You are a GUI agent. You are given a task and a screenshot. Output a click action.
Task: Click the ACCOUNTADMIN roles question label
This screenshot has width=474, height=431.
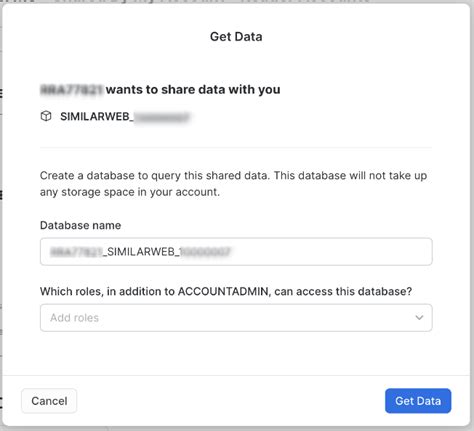point(226,291)
